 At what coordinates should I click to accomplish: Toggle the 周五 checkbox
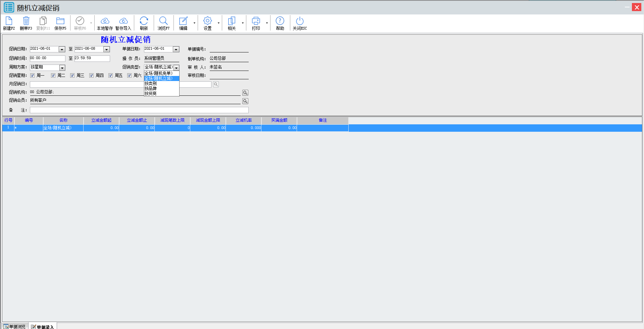[x=110, y=76]
